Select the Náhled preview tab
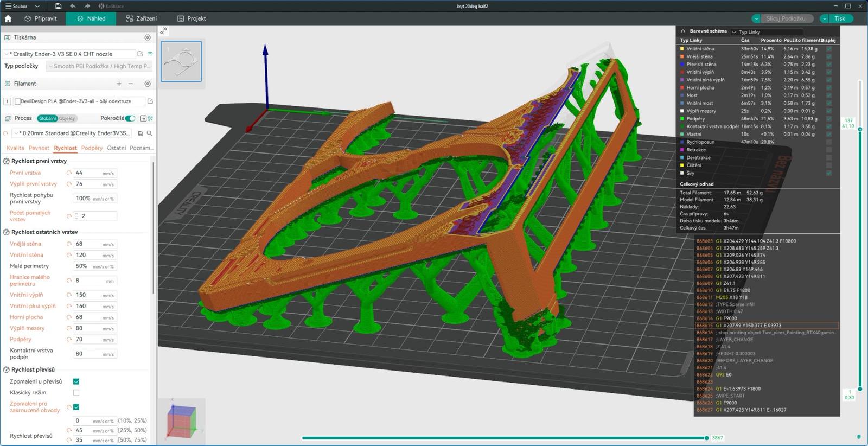This screenshot has height=446, width=868. 91,18
